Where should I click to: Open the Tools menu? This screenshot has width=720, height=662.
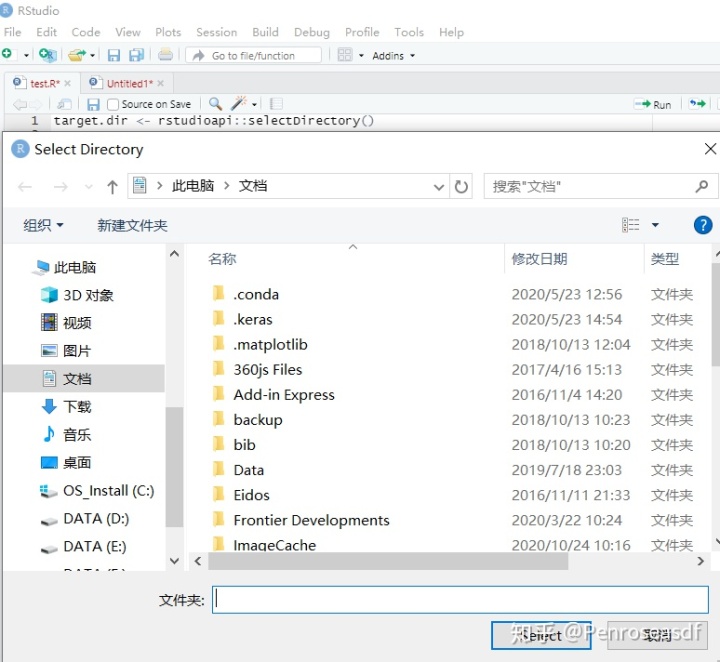coord(409,32)
